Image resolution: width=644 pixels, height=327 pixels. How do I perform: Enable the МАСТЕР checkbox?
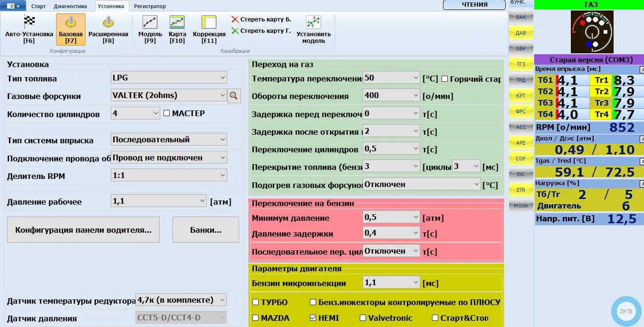[167, 113]
